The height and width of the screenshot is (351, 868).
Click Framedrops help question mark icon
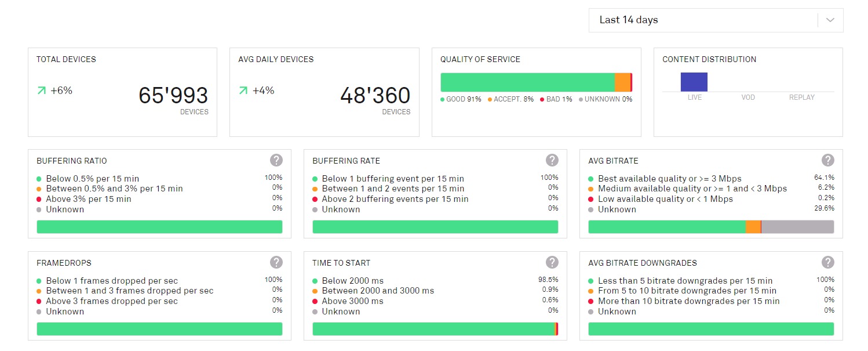[x=276, y=262]
